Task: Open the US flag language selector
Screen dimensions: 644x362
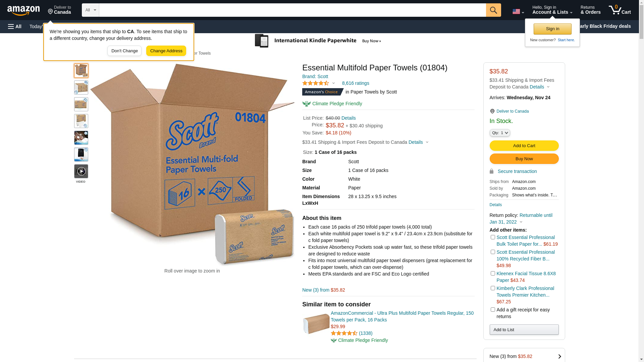Action: [x=518, y=11]
